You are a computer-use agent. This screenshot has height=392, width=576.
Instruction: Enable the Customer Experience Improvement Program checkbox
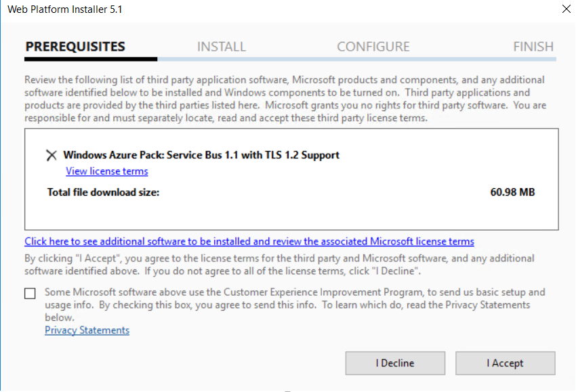[30, 293]
